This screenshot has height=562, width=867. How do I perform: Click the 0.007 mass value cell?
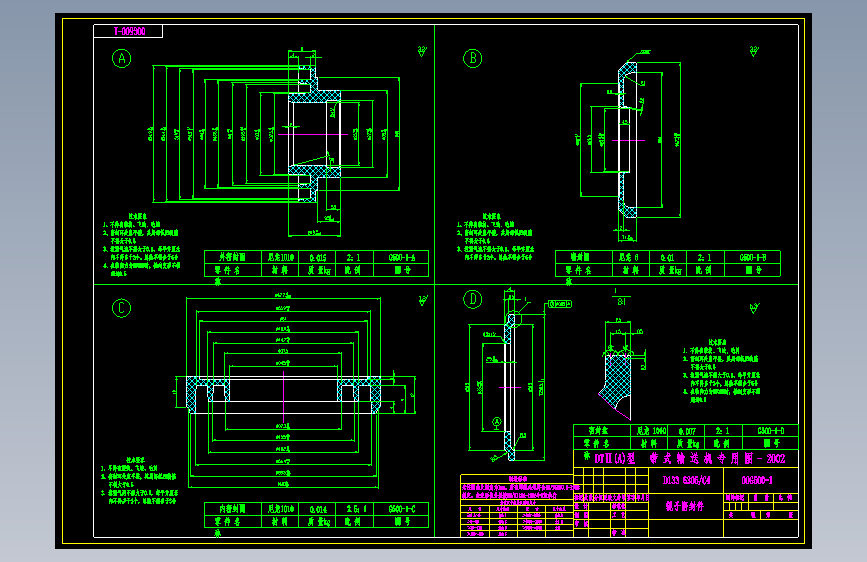(x=687, y=430)
